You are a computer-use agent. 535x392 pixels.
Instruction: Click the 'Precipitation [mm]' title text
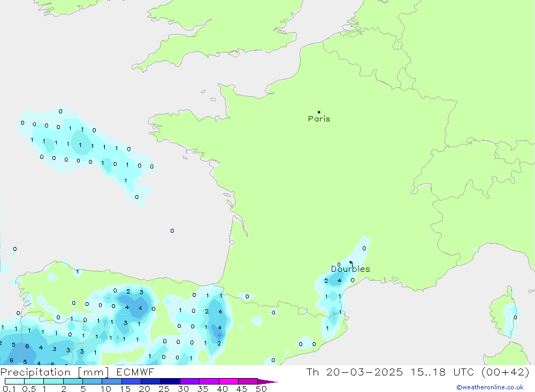55,372
